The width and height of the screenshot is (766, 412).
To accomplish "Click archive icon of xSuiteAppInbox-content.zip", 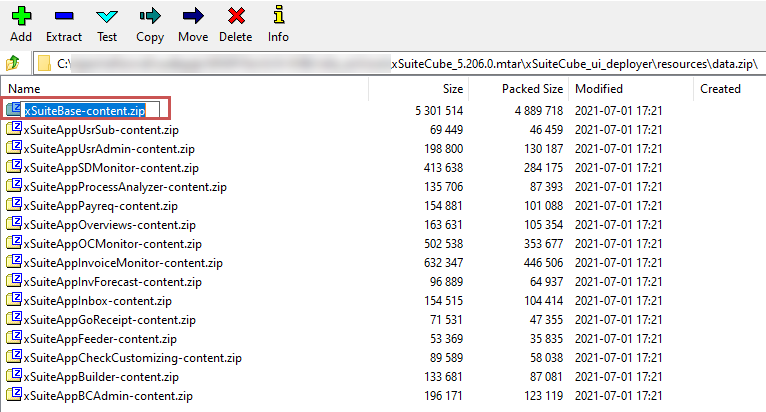I will pos(14,300).
